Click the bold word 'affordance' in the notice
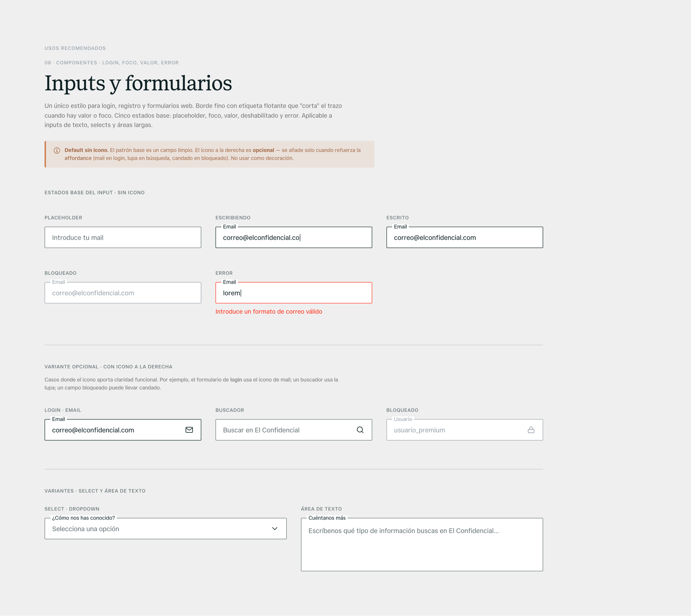 tap(78, 158)
